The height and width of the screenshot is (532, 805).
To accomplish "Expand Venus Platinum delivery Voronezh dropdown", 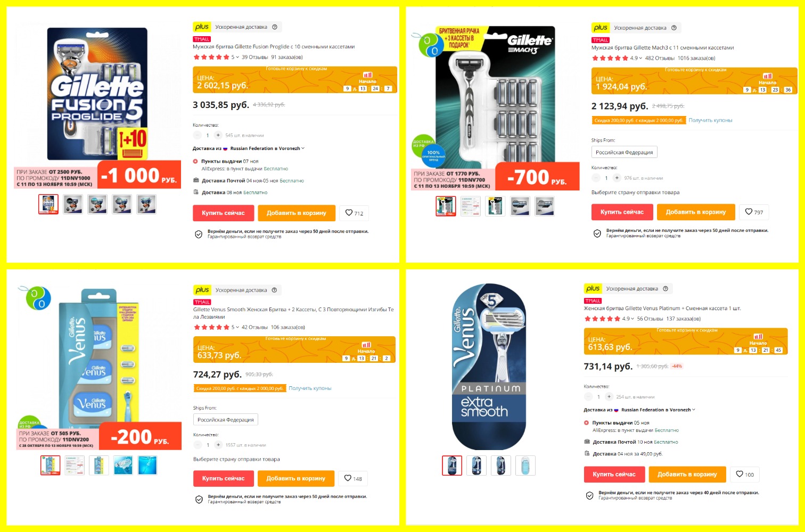I will pos(658,410).
